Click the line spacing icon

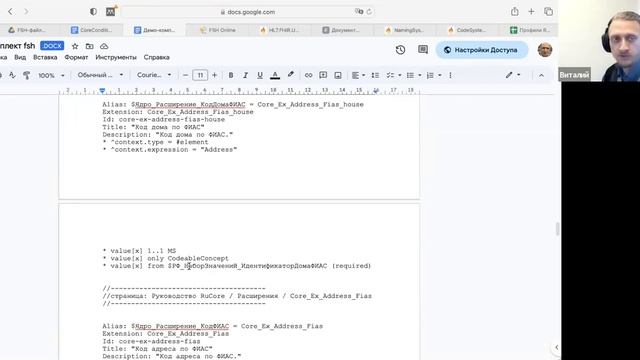(375, 75)
